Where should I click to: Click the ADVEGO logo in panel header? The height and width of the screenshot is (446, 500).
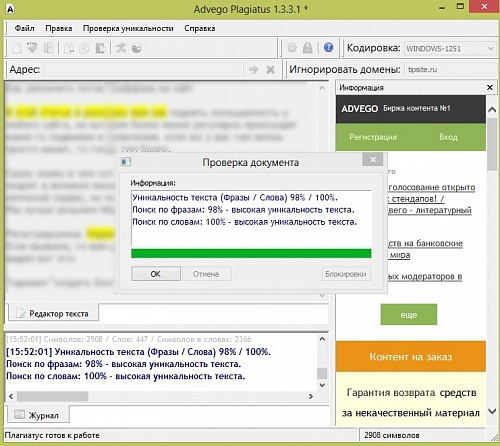[x=359, y=109]
